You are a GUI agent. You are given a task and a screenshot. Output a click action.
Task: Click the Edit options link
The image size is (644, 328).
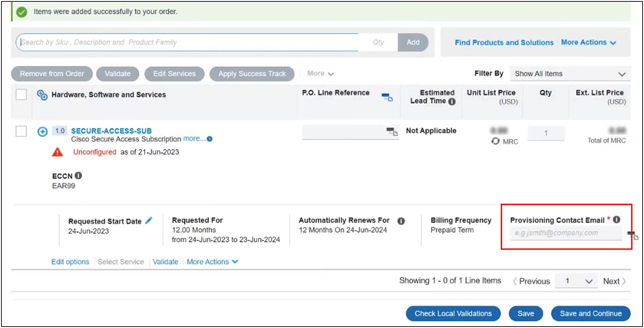tap(70, 262)
